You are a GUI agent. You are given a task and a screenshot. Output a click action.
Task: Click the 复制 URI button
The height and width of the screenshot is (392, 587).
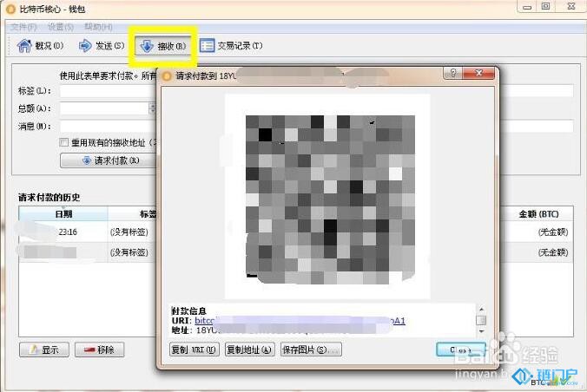194,350
